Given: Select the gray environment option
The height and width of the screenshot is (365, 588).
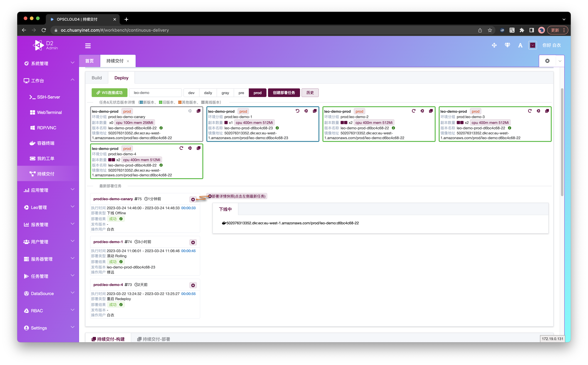Looking at the screenshot, I should click(x=225, y=93).
